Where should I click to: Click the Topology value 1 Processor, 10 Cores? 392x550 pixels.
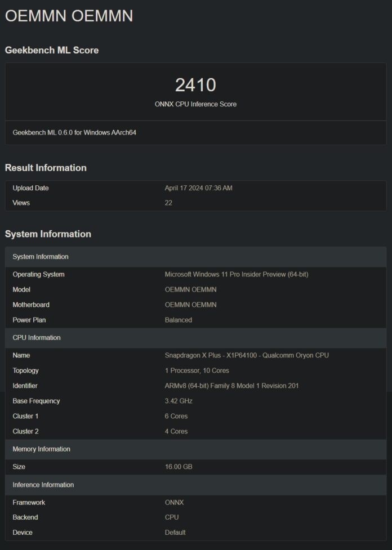197,370
